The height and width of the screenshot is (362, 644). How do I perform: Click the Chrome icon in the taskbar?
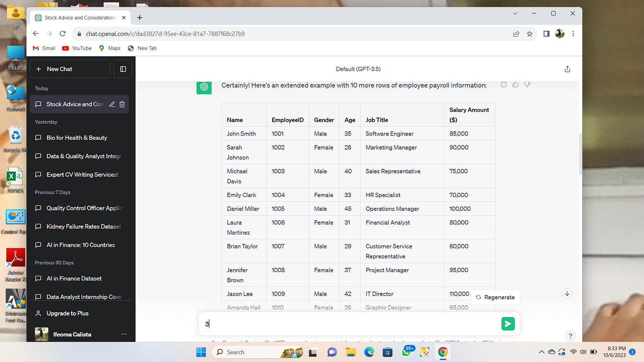[442, 352]
